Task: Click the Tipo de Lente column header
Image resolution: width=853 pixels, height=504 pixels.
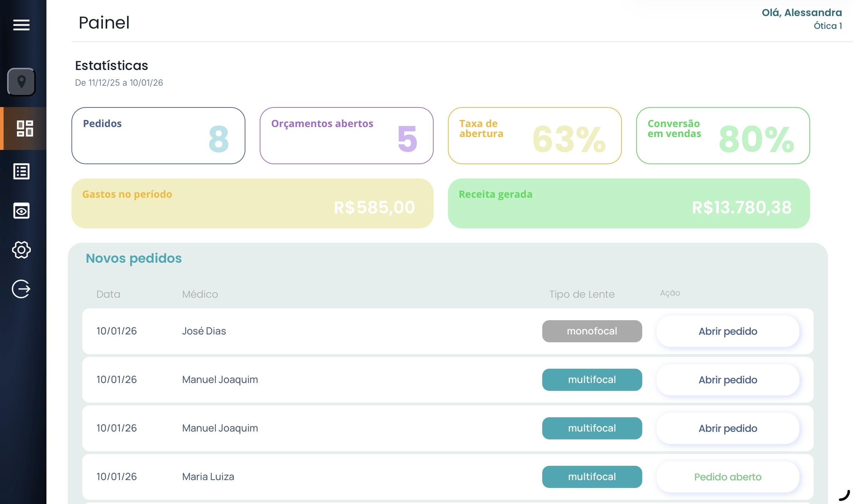Action: [582, 294]
